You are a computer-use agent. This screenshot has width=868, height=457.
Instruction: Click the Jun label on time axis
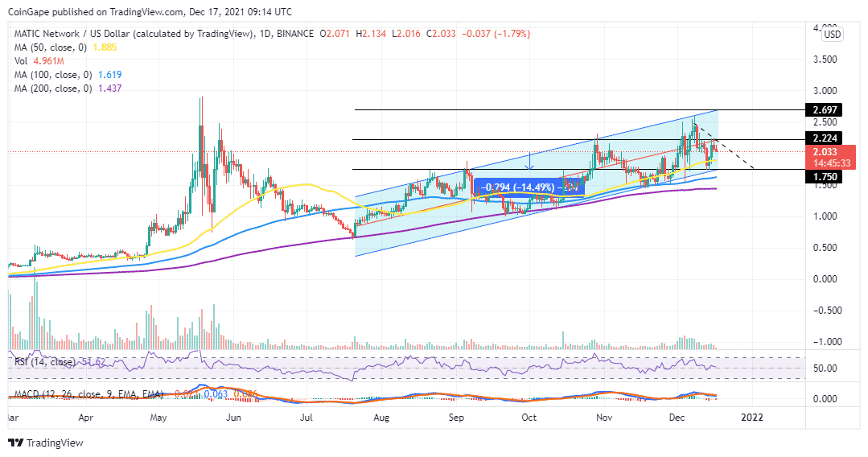[233, 418]
